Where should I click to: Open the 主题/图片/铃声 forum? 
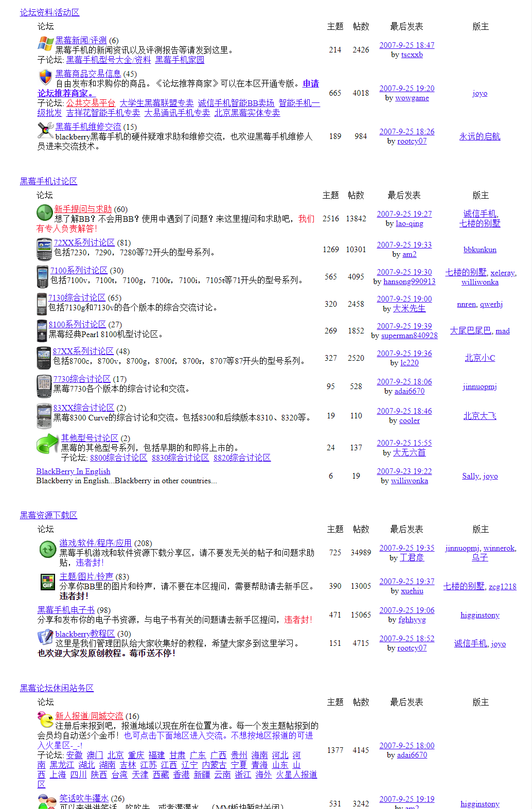pos(86,576)
